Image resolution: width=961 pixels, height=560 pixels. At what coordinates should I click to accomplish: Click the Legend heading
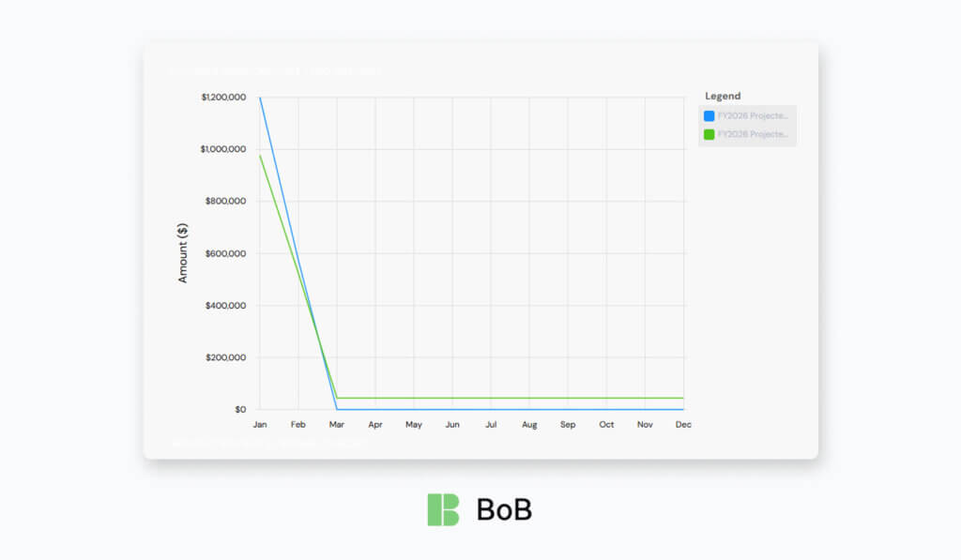[x=723, y=96]
